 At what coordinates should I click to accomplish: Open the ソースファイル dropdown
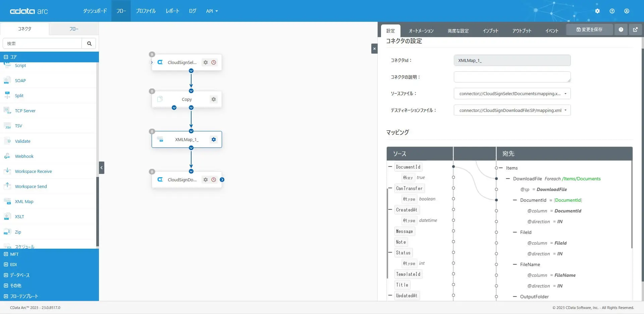tap(512, 93)
